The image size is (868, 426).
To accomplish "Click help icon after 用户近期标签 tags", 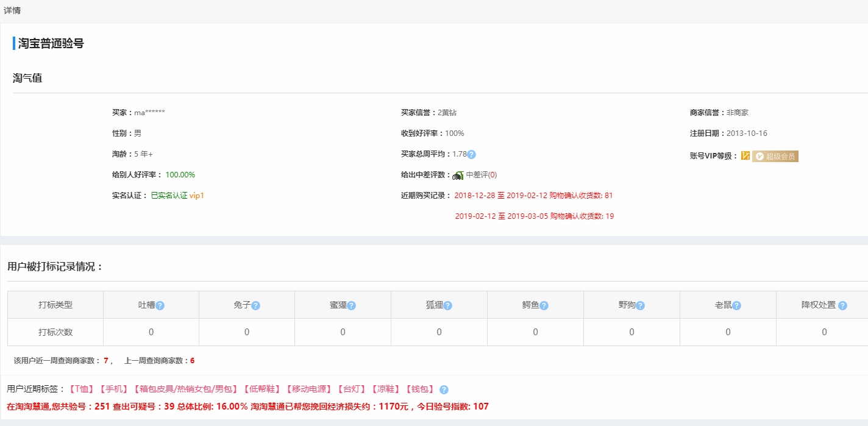I will coord(444,389).
